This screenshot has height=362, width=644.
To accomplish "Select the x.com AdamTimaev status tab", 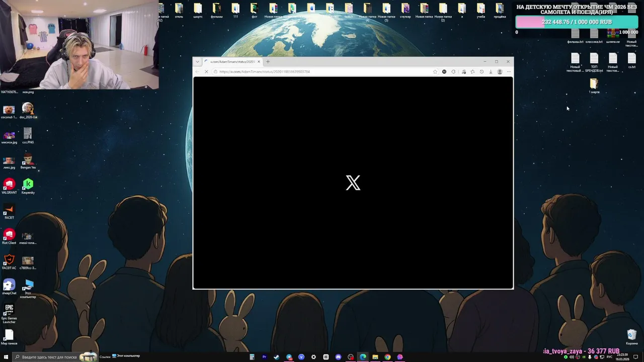I will pyautogui.click(x=232, y=62).
